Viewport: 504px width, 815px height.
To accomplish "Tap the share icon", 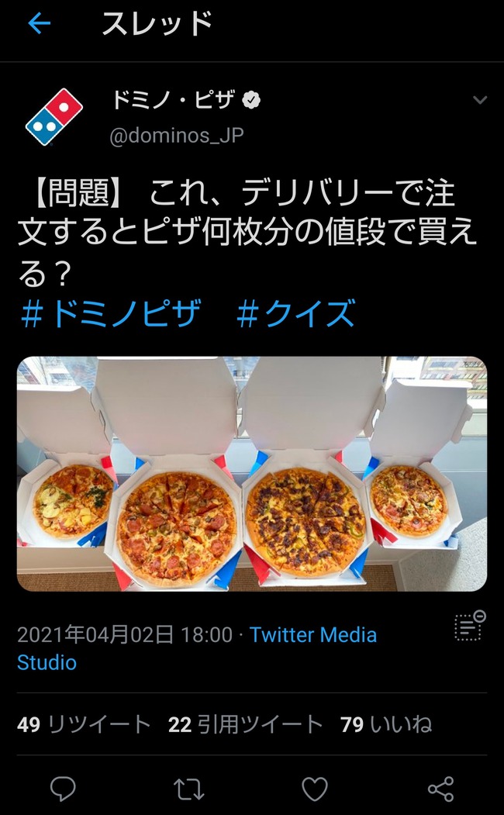I will (x=440, y=789).
